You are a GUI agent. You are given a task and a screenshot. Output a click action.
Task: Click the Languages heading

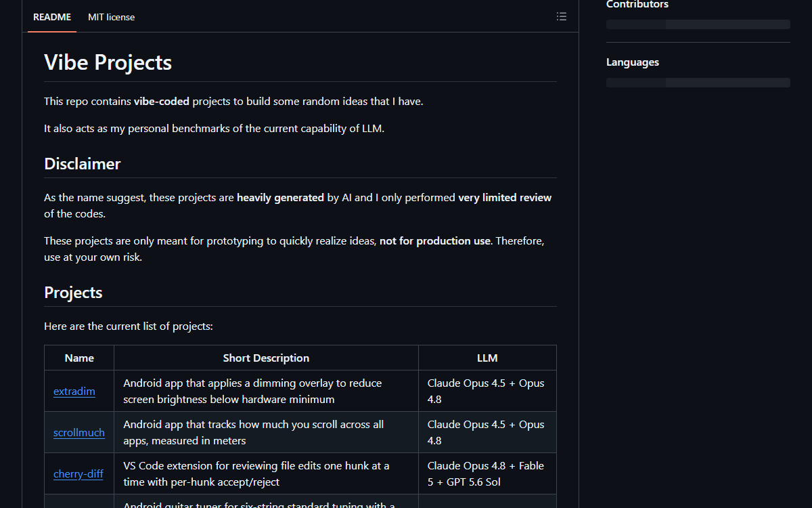point(633,62)
